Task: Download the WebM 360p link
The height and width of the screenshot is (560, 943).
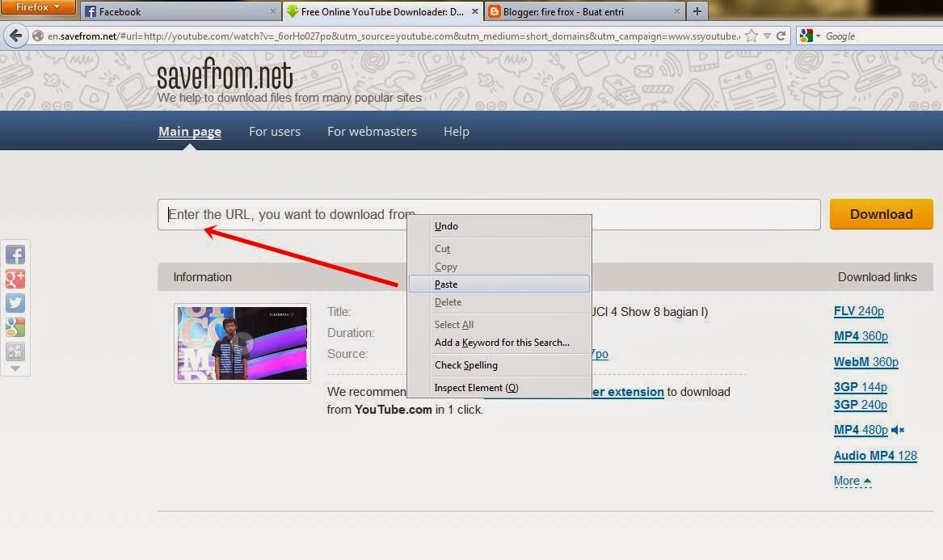Action: point(865,362)
